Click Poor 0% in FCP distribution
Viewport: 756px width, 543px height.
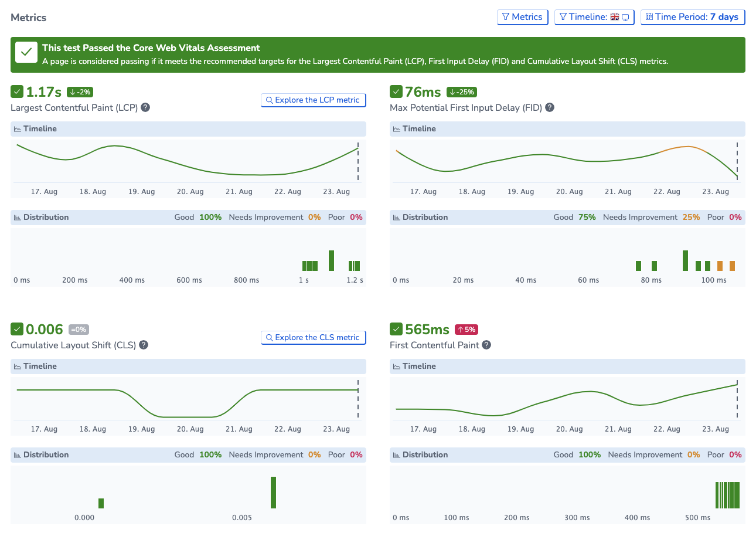[x=724, y=455]
